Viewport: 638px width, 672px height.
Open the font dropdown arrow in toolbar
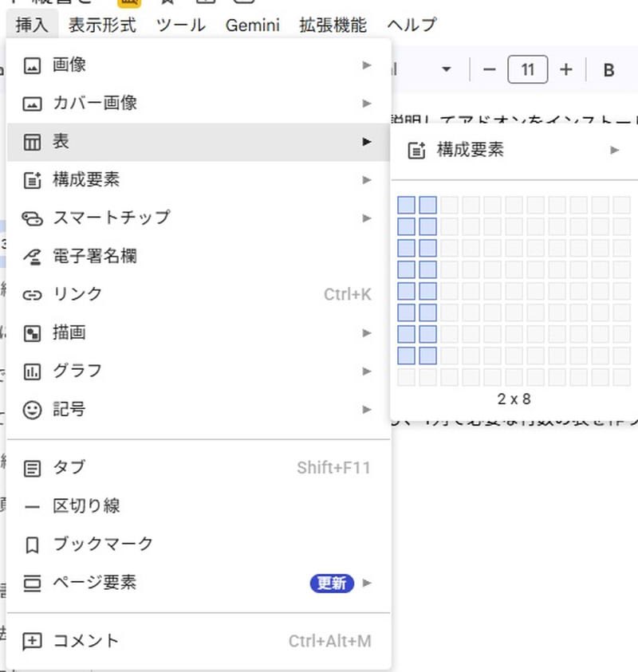(447, 69)
